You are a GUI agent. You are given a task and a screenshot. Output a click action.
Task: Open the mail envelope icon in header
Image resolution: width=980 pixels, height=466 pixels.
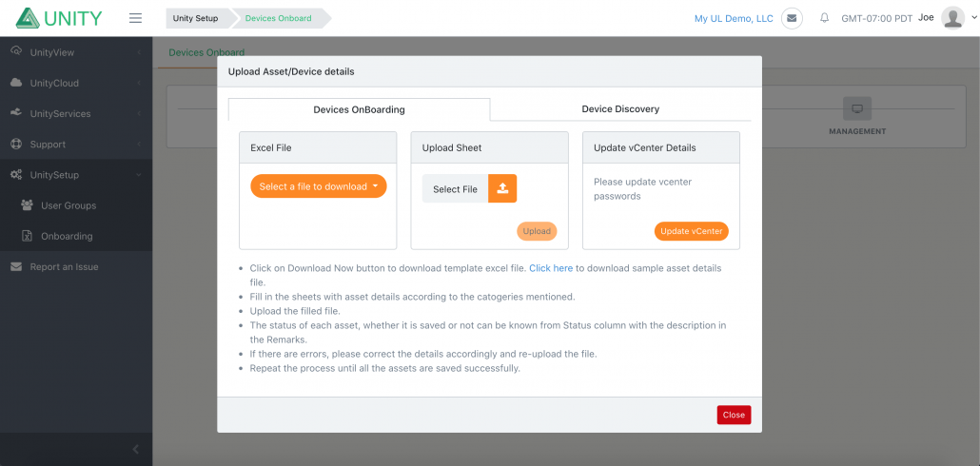(792, 18)
